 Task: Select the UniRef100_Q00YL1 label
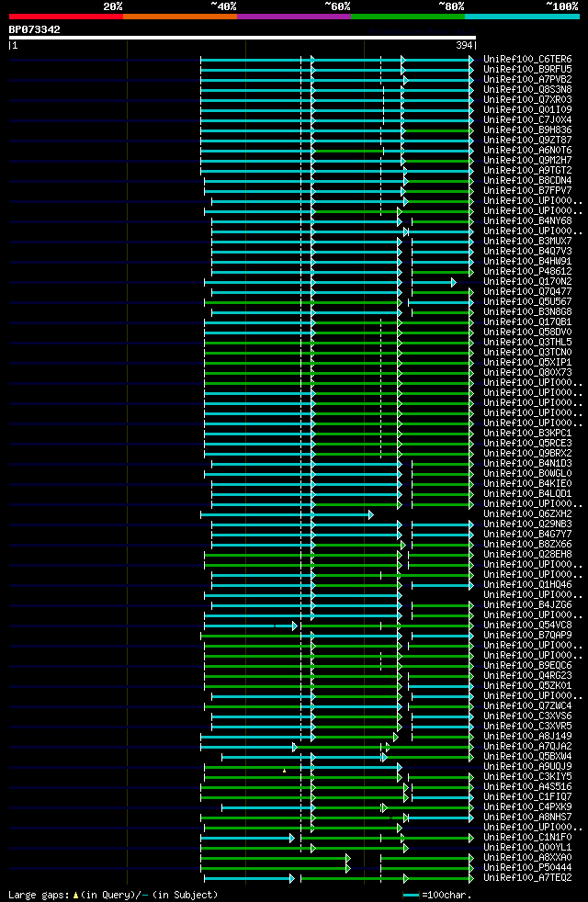[x=527, y=848]
